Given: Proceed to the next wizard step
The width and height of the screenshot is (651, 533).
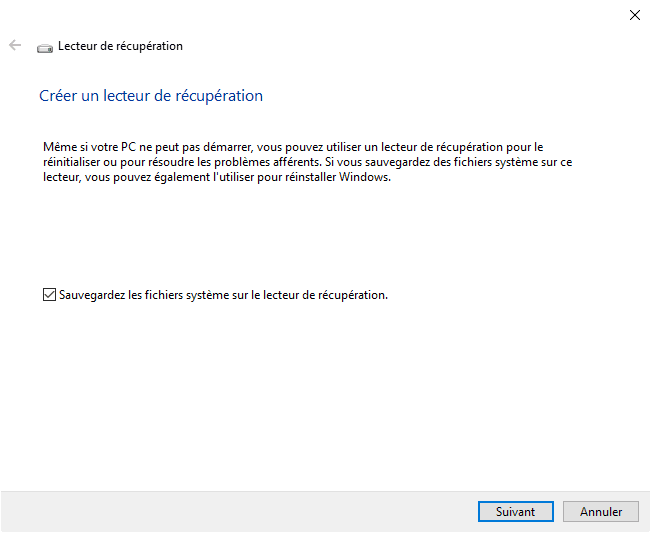Looking at the screenshot, I should pos(515,511).
